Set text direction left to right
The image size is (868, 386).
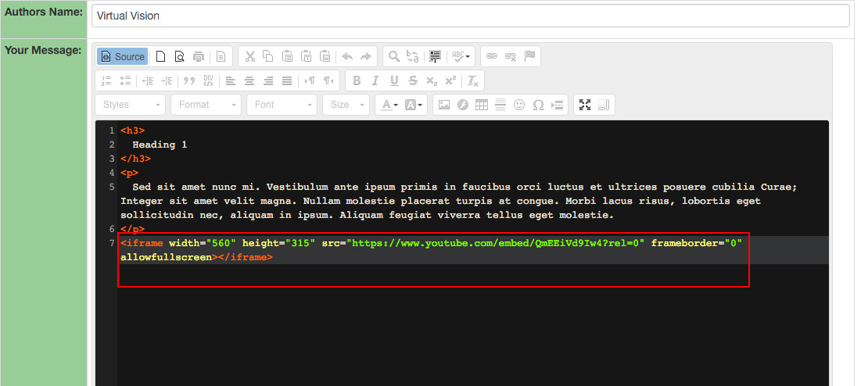(310, 80)
